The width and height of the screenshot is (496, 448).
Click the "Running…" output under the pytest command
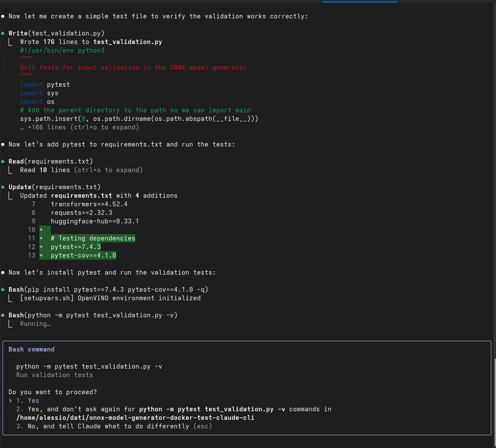point(35,324)
